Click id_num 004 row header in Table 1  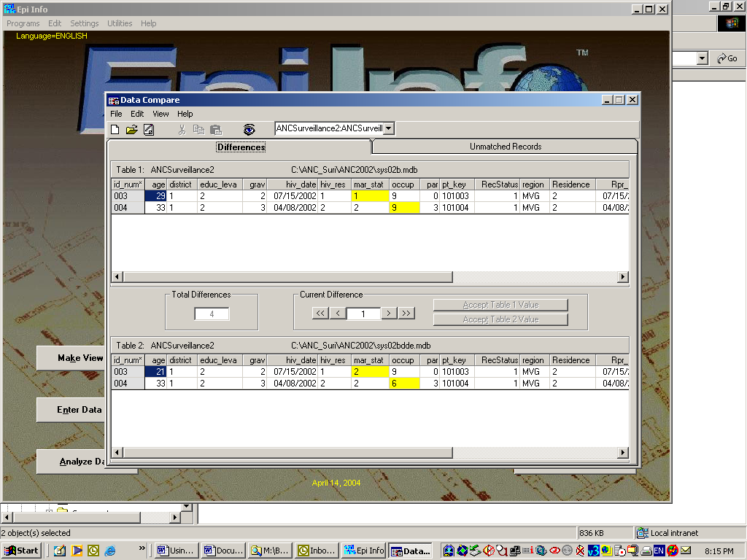click(128, 208)
